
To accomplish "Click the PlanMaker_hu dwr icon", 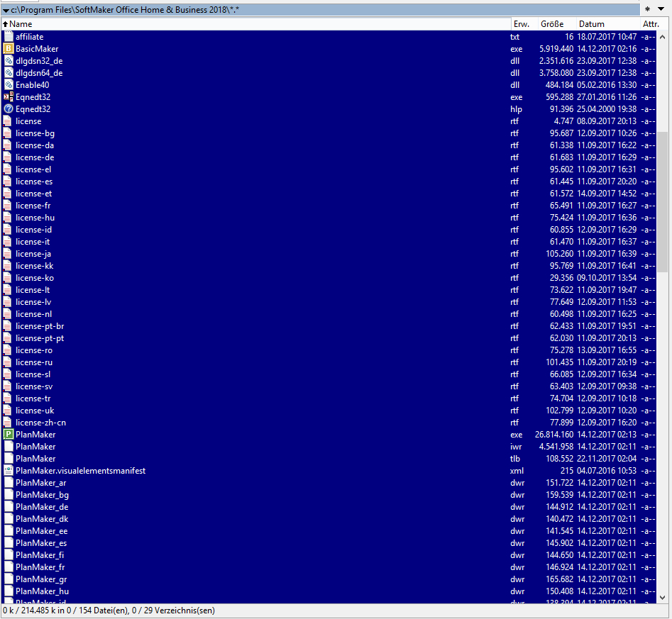I will (x=8, y=591).
